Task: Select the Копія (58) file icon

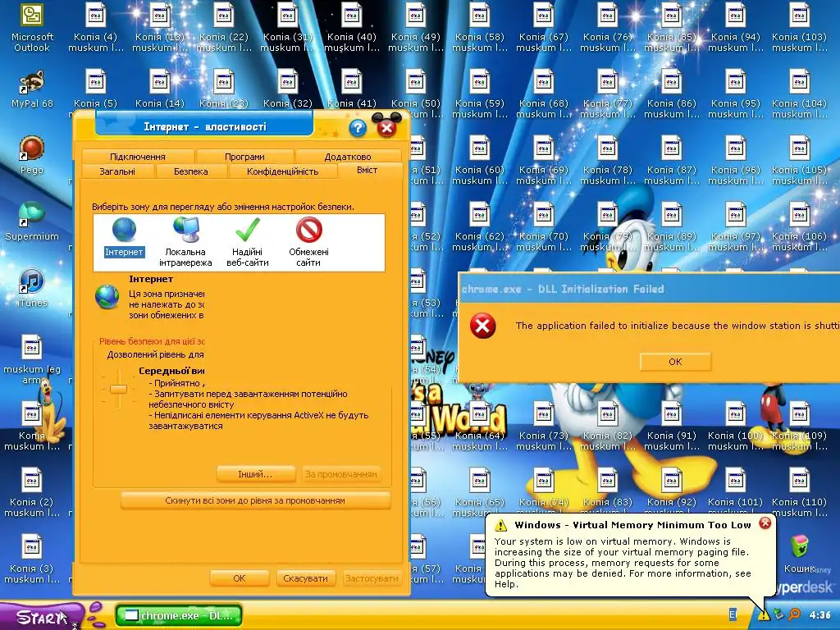Action: tap(479, 16)
